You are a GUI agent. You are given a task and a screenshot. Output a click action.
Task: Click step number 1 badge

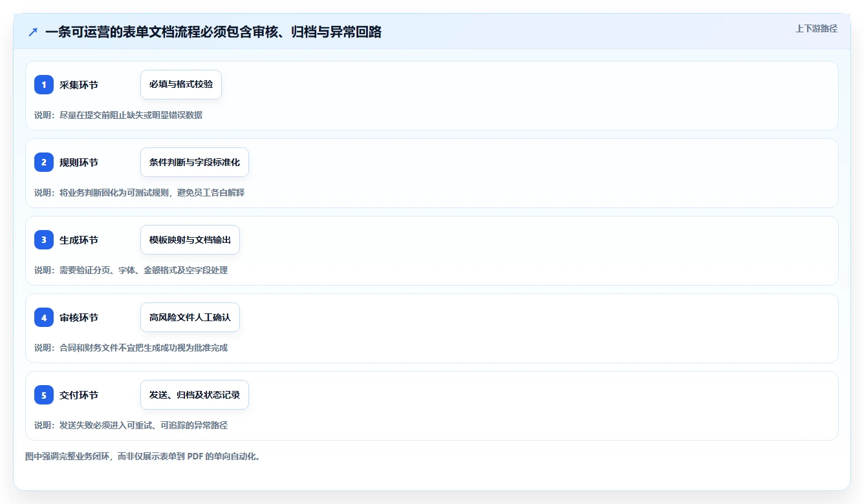[44, 85]
